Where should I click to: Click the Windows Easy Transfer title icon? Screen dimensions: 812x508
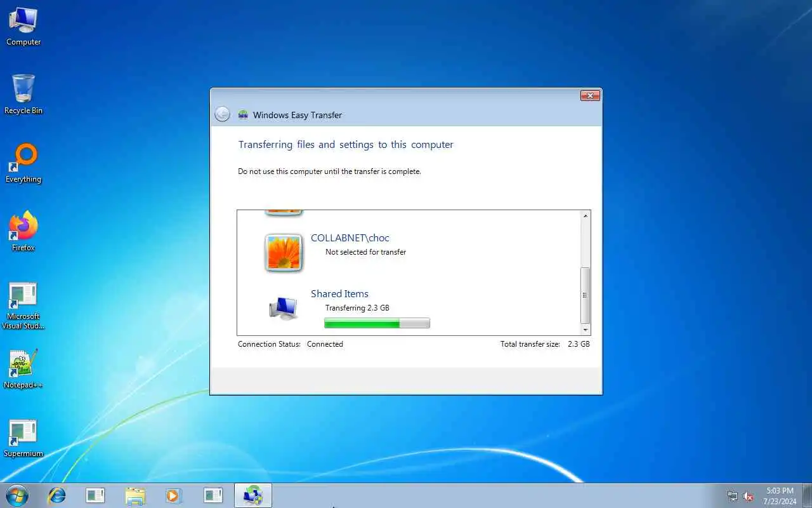pyautogui.click(x=243, y=115)
